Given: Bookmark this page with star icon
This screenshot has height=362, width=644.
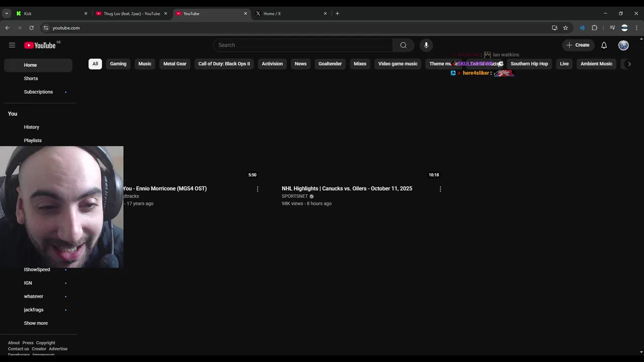Looking at the screenshot, I should click(x=566, y=28).
